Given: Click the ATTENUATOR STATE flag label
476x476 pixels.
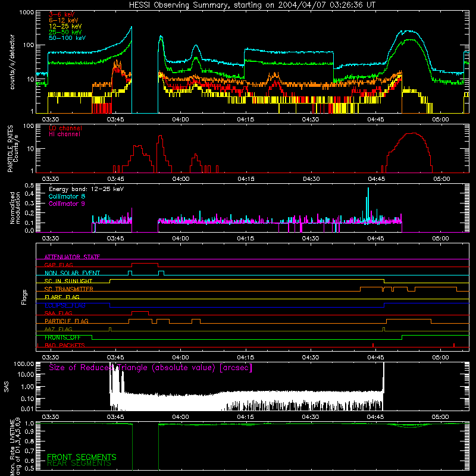Looking at the screenshot, I should coord(72,257).
